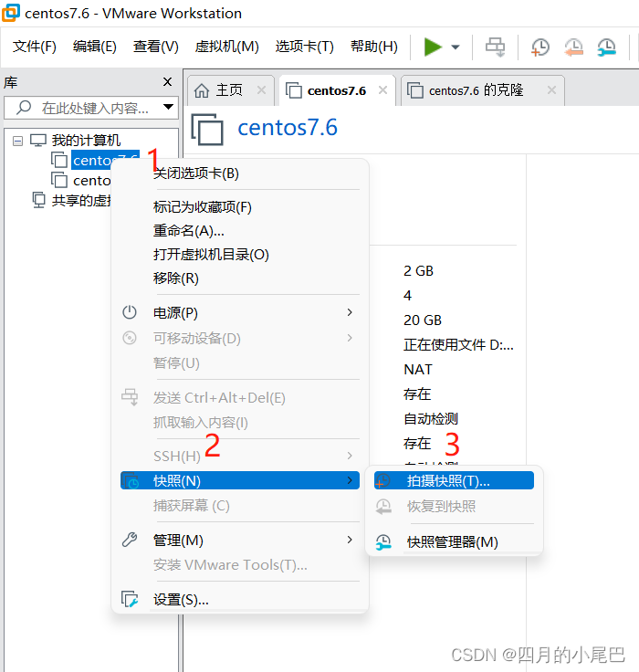Choose 拍摄快照(T)... in snapshot submenu

(x=454, y=480)
